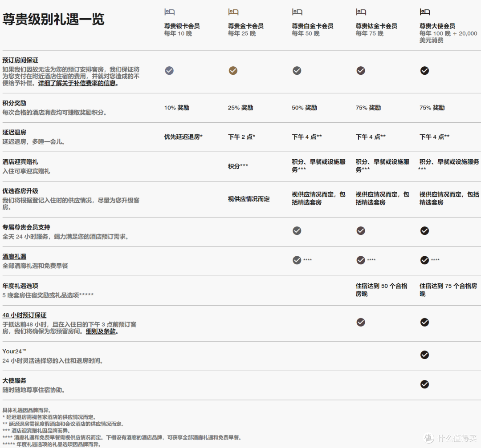Click the 每年 25 晚 requirement text

coord(242,33)
